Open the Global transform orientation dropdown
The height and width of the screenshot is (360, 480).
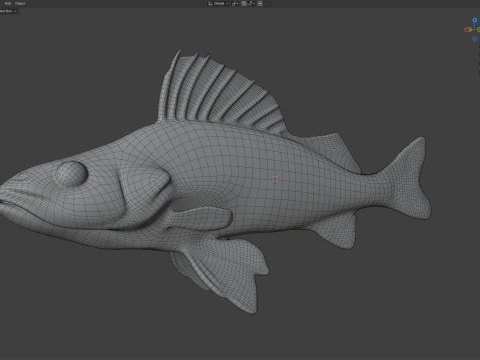pos(218,3)
